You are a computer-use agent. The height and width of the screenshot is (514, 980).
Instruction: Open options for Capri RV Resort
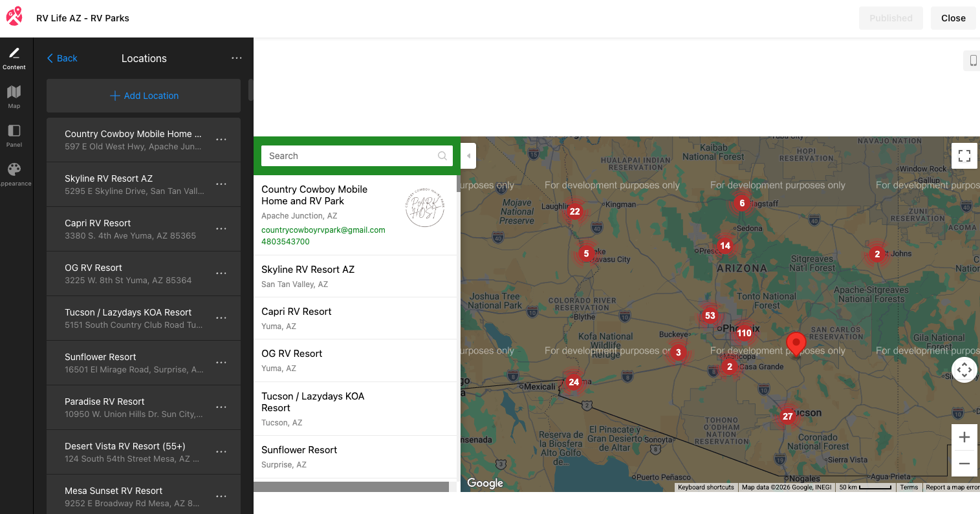221,229
